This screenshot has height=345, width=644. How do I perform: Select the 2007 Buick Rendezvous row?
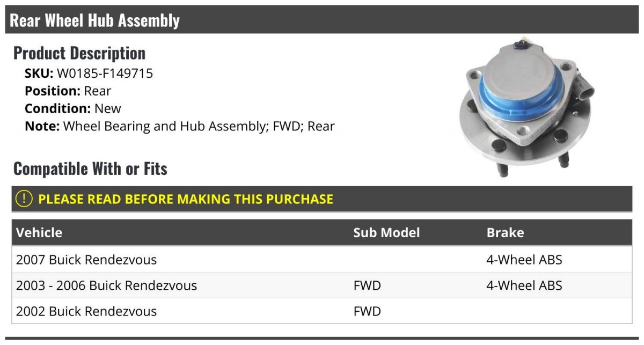[x=86, y=260]
